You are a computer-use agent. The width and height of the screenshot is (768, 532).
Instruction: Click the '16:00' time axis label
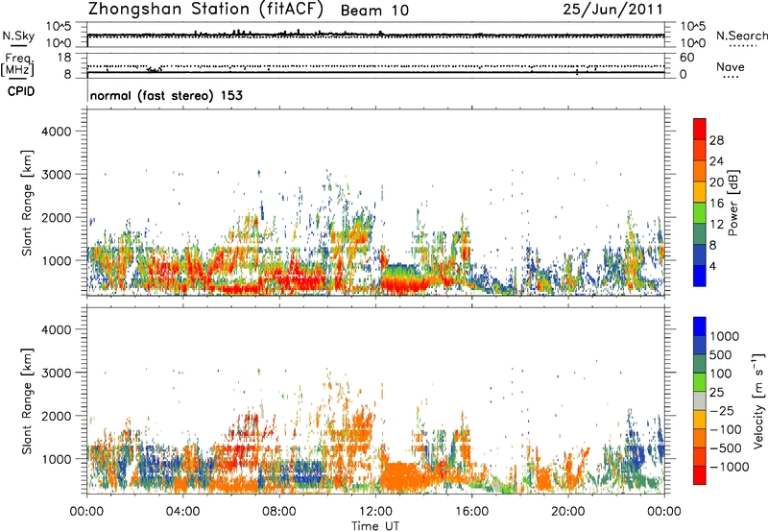click(471, 512)
